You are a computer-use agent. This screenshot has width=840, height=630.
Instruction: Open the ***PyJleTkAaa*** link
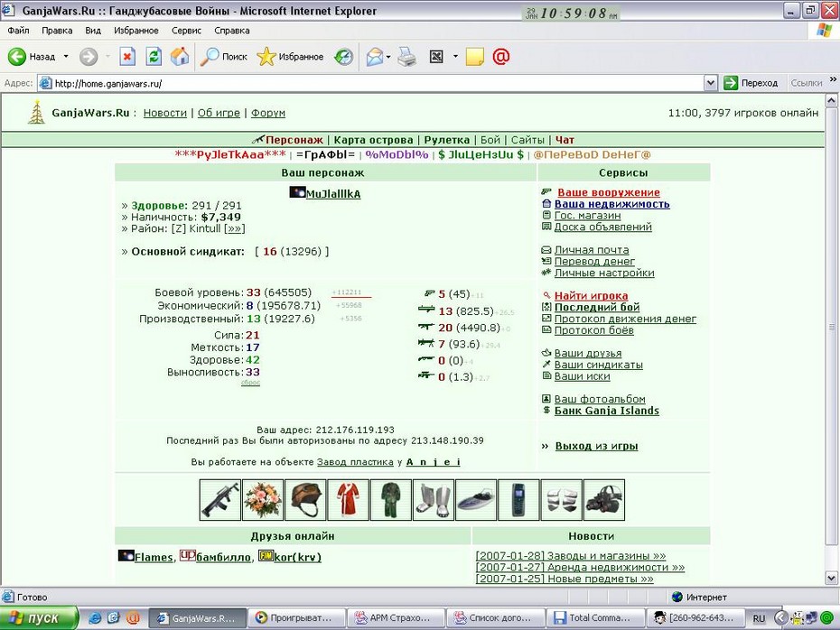[230, 154]
